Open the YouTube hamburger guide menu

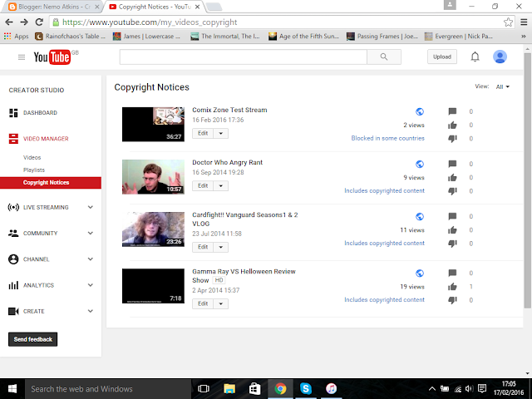coord(22,57)
